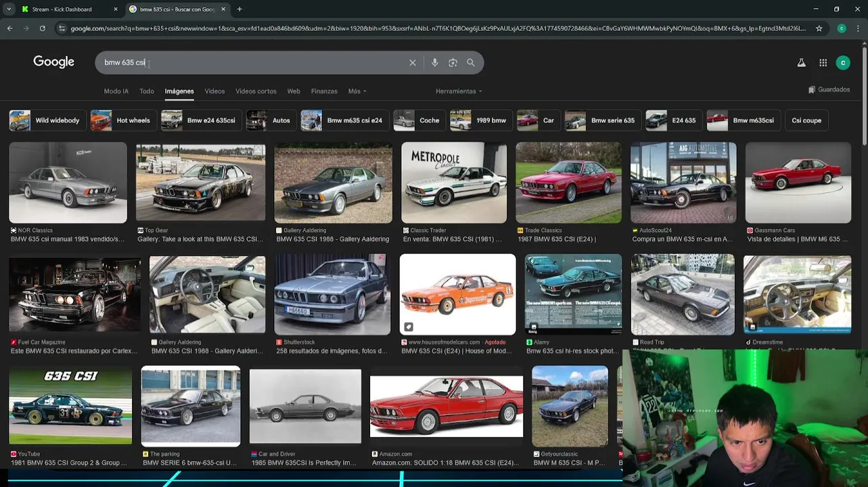Open the Videos cortos tab

click(x=256, y=91)
